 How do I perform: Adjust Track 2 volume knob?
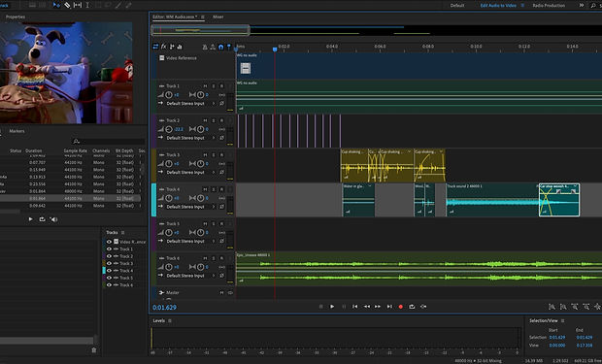[x=169, y=129]
